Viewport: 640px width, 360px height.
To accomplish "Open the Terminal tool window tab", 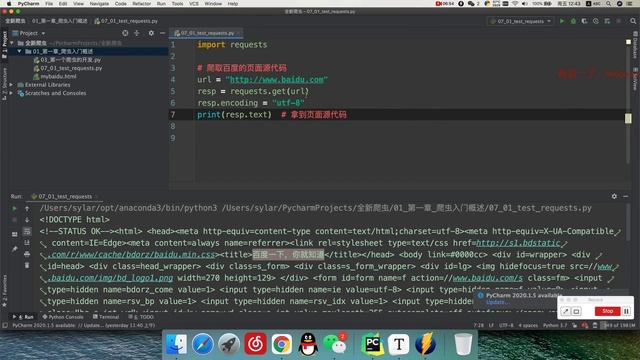I will [106, 317].
